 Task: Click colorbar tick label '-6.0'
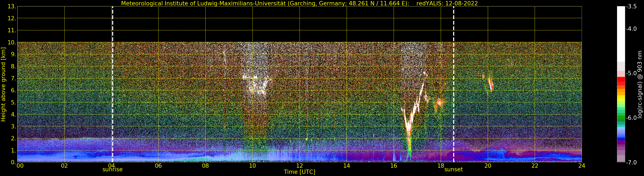pyautogui.click(x=631, y=118)
